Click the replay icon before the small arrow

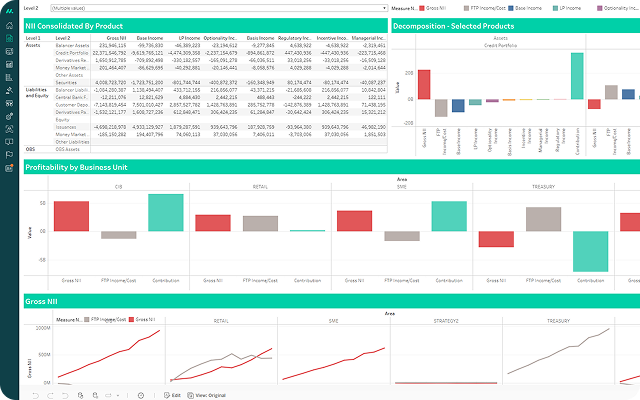pyautogui.click(x=108, y=396)
